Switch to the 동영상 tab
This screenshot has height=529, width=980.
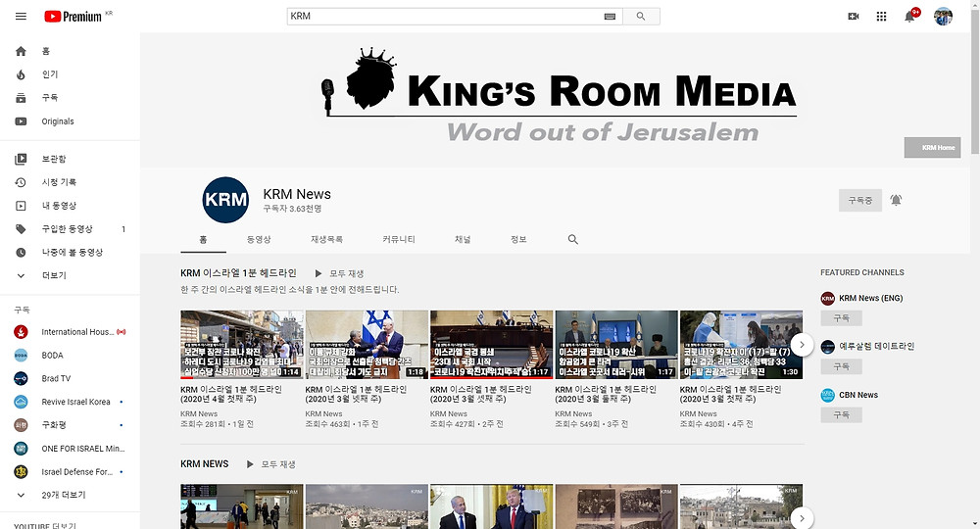click(259, 240)
